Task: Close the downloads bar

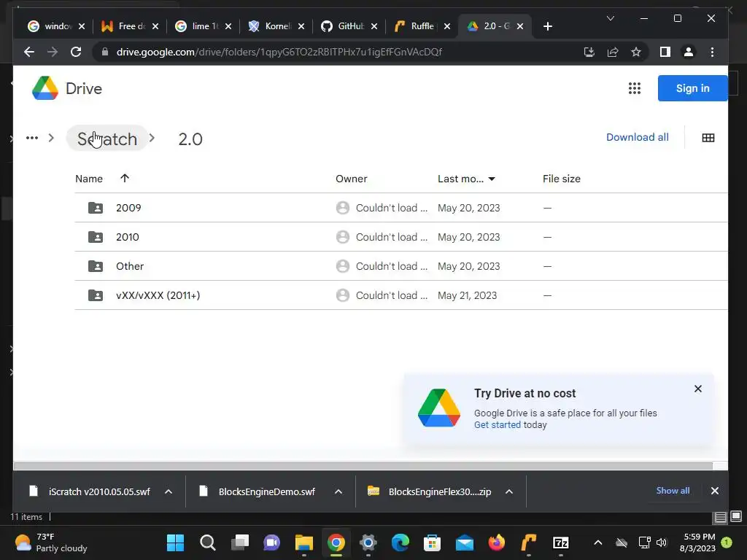Action: [715, 491]
